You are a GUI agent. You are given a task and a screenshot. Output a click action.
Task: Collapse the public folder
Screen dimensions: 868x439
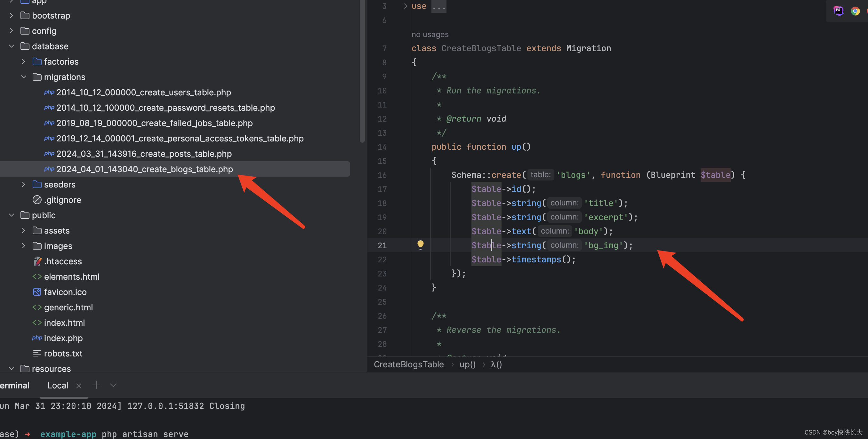tap(12, 215)
